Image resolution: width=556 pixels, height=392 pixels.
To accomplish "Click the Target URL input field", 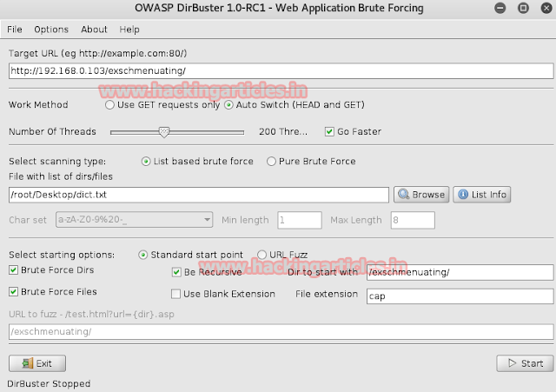I will (x=281, y=71).
